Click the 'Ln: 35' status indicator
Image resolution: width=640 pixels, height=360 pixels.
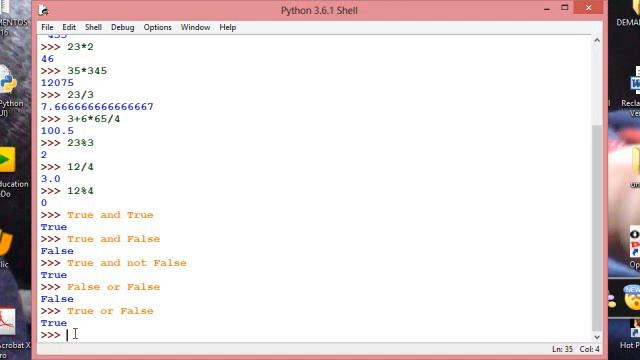[x=562, y=349]
